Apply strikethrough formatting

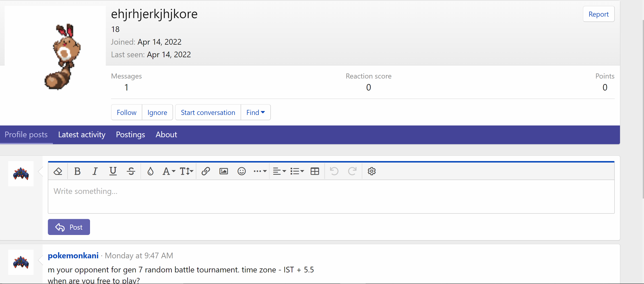tap(131, 171)
